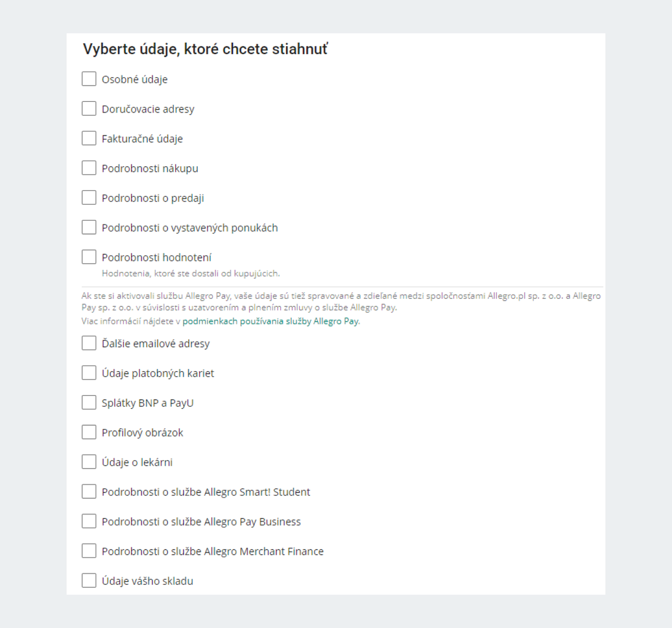The image size is (672, 628).
Task: Tick the Údaje vášho skladu checkbox
Action: click(x=89, y=580)
